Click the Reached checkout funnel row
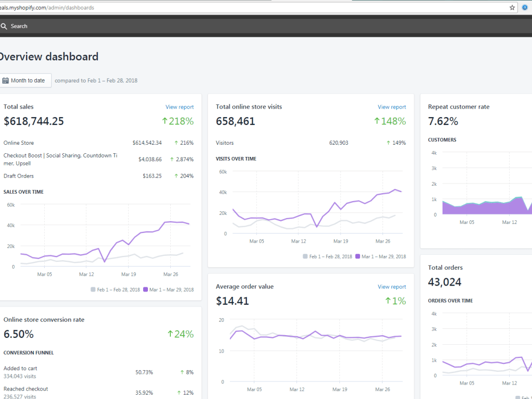The height and width of the screenshot is (399, 532). (x=98, y=393)
